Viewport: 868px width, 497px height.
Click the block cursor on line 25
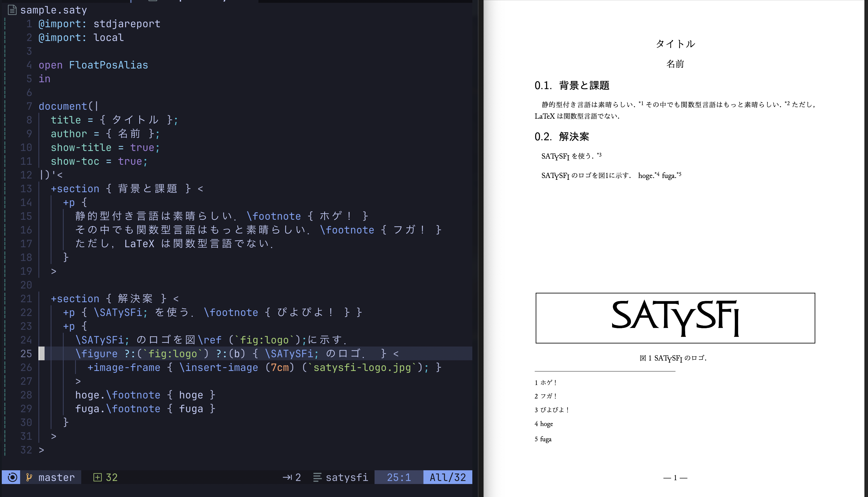tap(41, 353)
